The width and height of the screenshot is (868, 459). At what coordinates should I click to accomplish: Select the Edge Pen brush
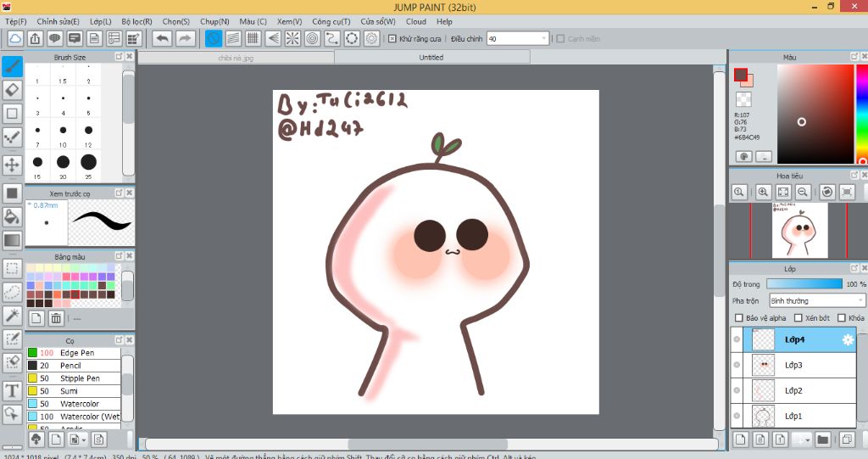click(74, 353)
